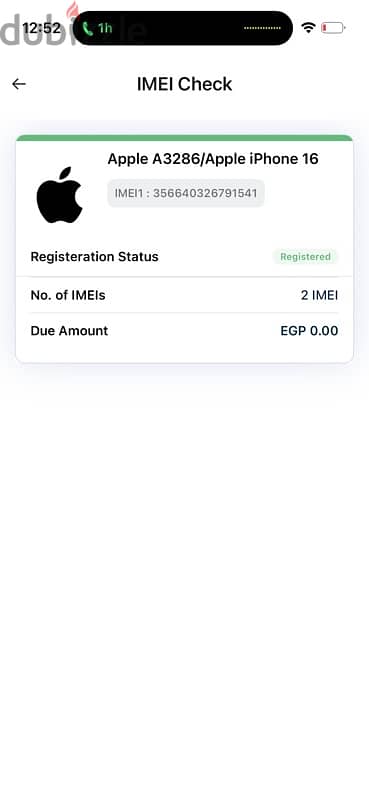Tap the Wi-Fi status icon
369x800 pixels.
tap(308, 28)
